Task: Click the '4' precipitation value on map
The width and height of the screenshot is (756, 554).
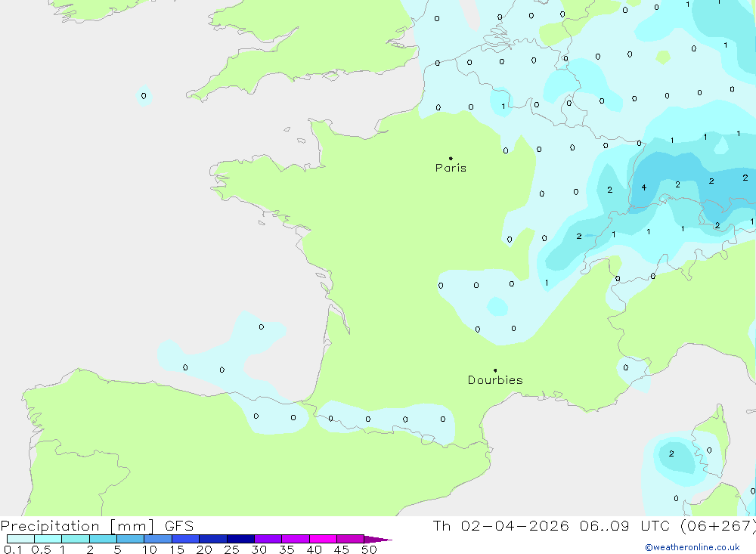Action: [643, 187]
